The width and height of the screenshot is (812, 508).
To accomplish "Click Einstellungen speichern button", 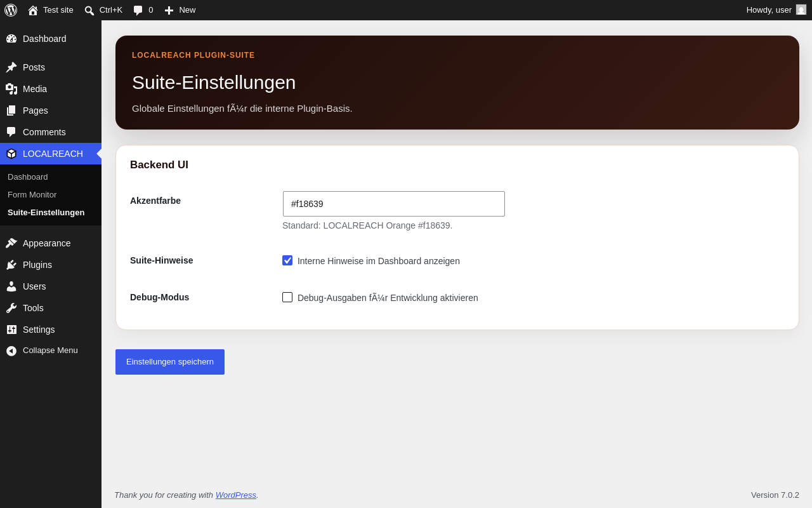I will tap(170, 362).
